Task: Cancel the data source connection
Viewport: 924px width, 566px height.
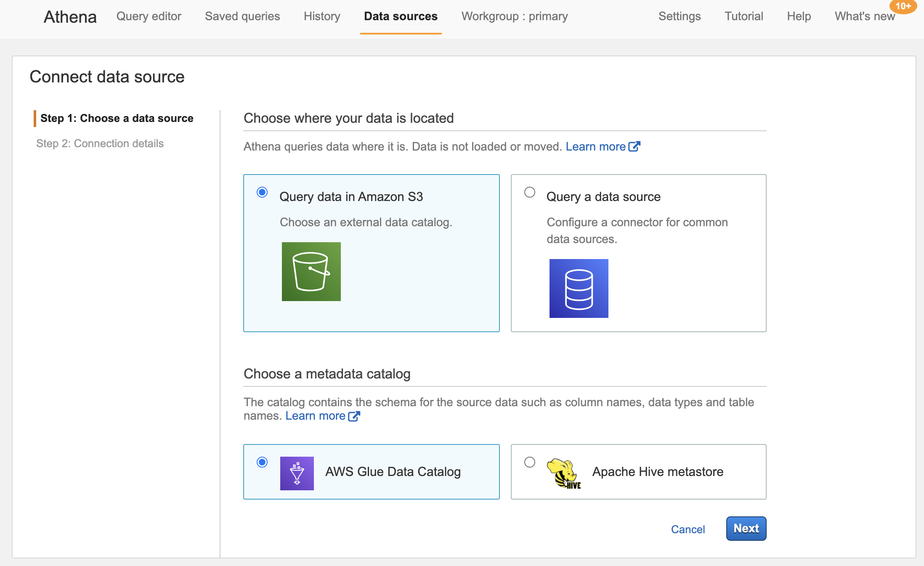Action: click(688, 529)
